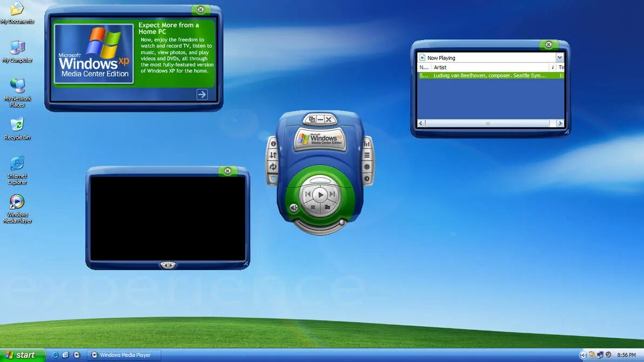This screenshot has width=644, height=362.
Task: Open a file with the folder button
Action: coord(327,207)
